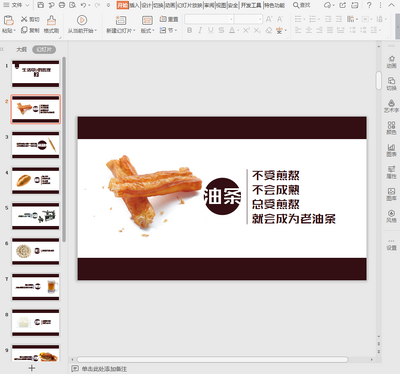Screen dimensions: 400x374
Task: Click the Clear Formatting eraser icon
Action: point(269,30)
